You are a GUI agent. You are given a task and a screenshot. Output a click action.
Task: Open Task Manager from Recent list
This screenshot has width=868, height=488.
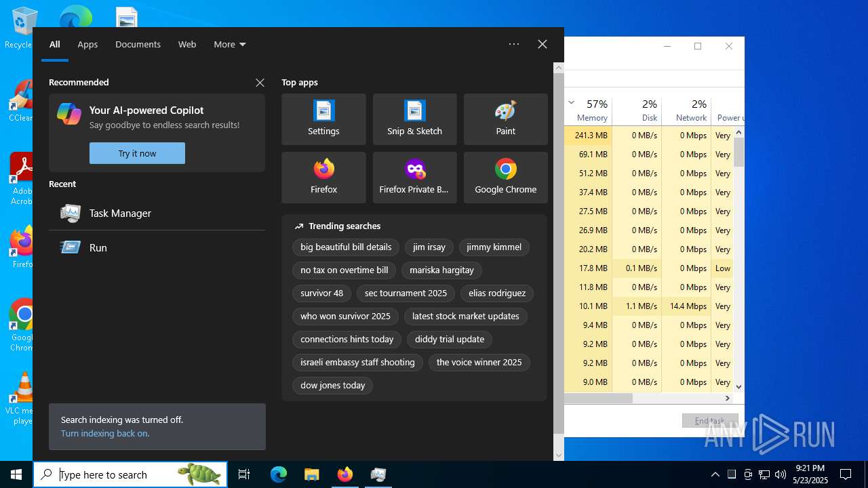point(157,213)
